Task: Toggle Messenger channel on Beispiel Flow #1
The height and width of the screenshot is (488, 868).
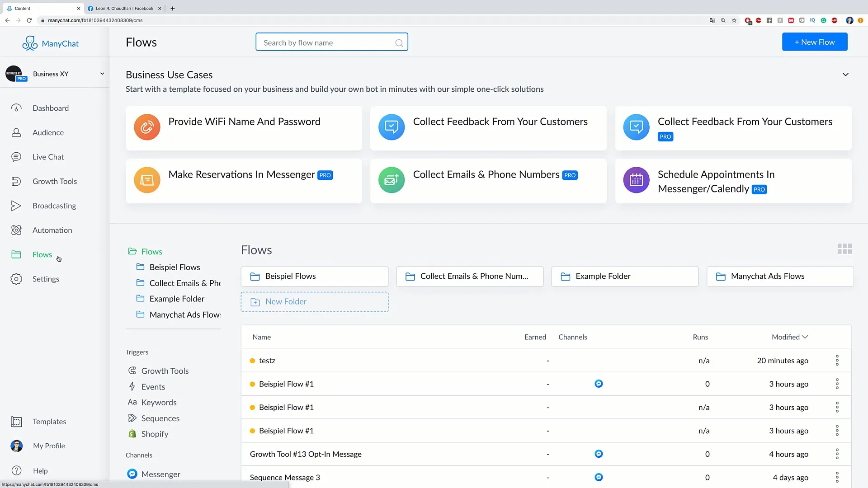Action: (598, 383)
